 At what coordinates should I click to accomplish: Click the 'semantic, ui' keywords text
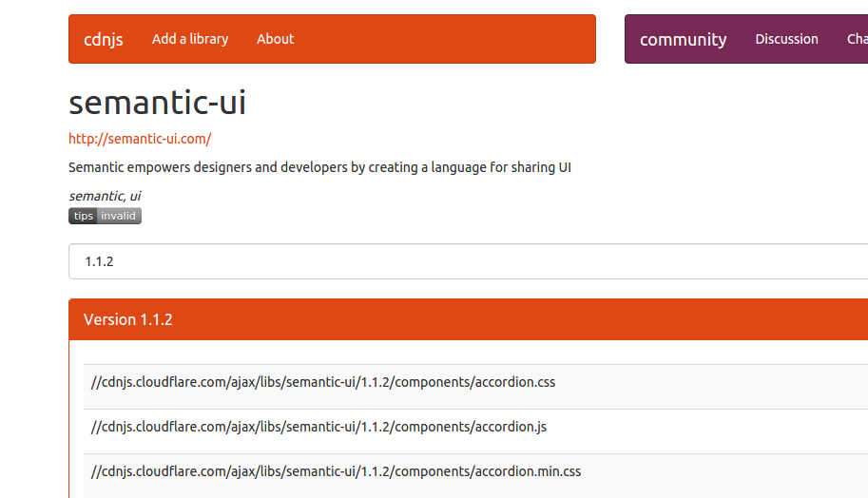[105, 196]
